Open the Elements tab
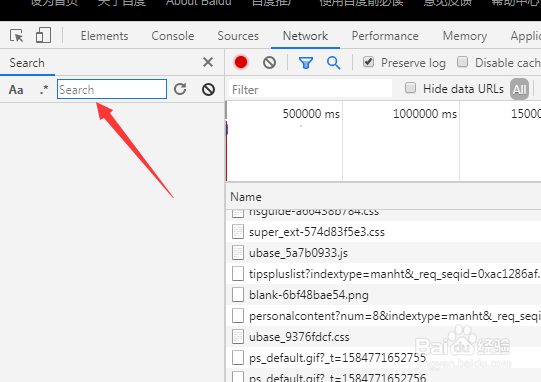The image size is (541, 382). [x=105, y=36]
